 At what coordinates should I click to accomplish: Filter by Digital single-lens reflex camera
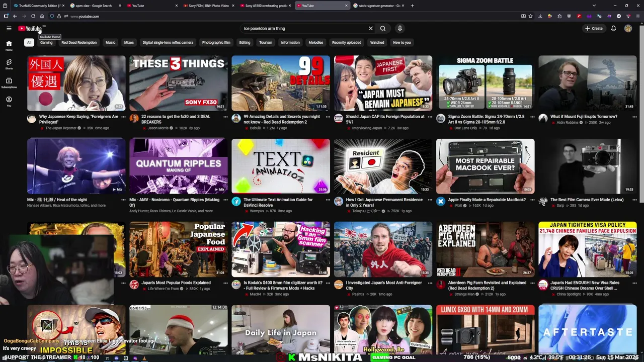coord(168,42)
